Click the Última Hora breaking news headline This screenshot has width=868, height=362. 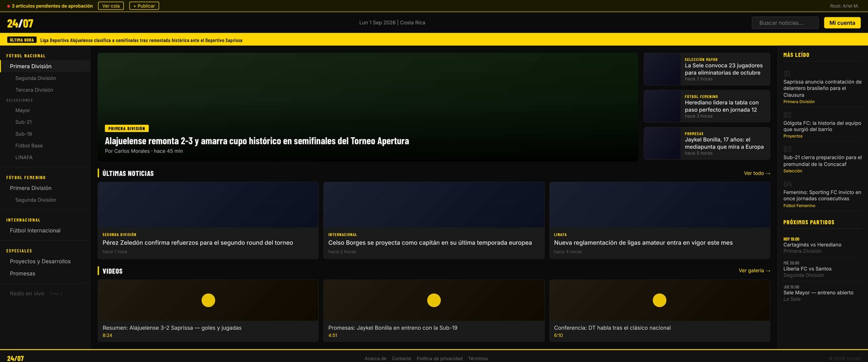[141, 40]
